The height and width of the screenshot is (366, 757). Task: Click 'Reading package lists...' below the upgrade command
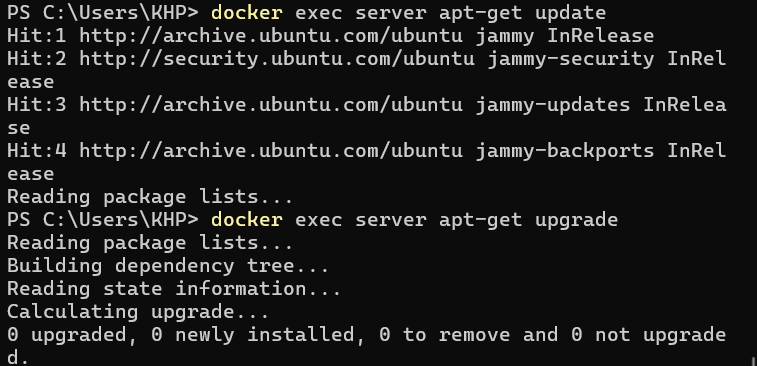point(150,243)
